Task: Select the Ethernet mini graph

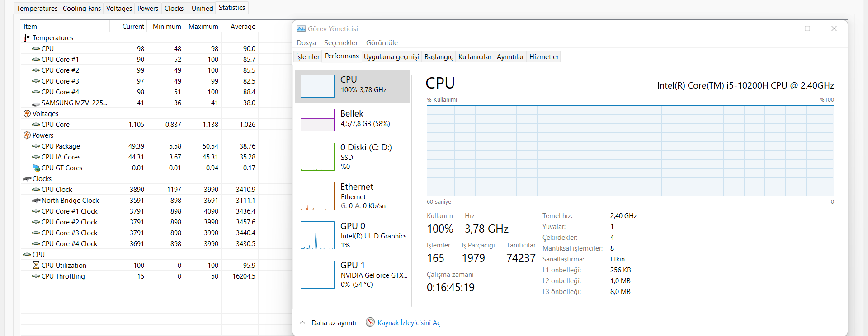Action: [x=317, y=196]
